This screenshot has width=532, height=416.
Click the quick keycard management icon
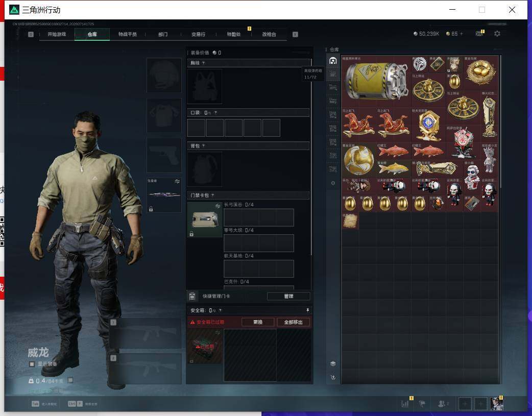pyautogui.click(x=192, y=296)
